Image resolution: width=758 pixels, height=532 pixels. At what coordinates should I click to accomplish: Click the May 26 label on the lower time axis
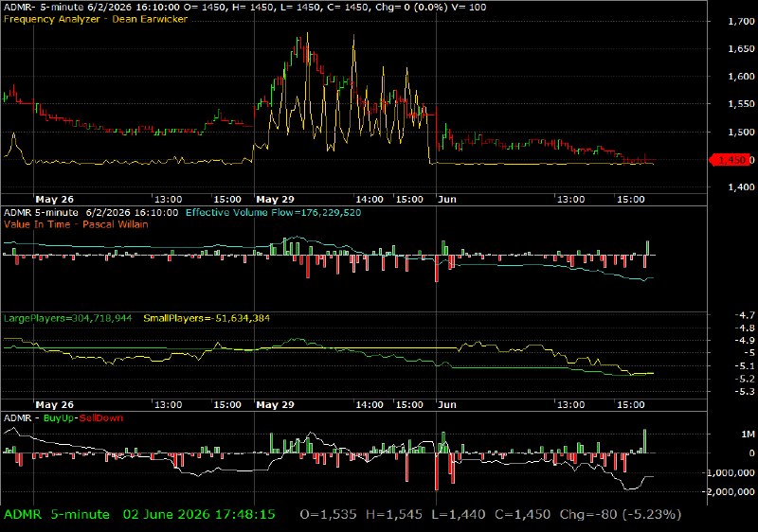coord(55,404)
